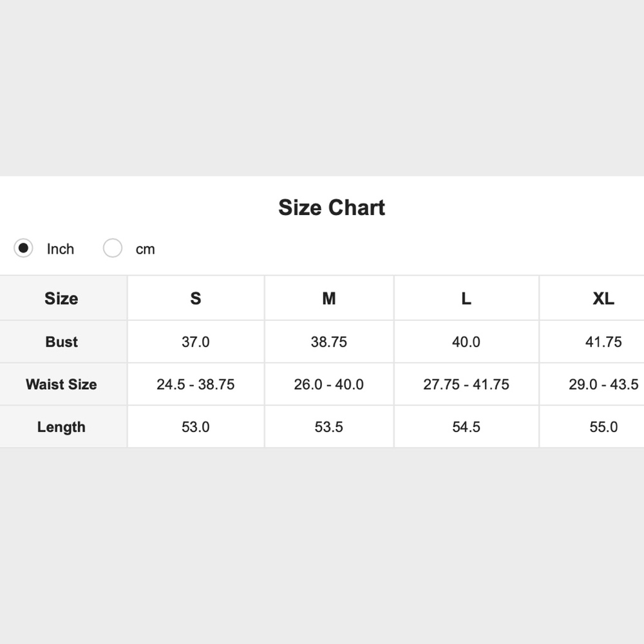Select the cm radio button
Screen dimensions: 644x644
point(113,248)
